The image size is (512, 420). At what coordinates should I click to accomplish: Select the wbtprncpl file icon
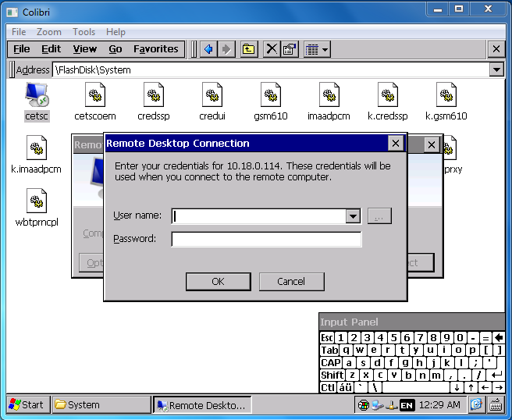click(x=37, y=208)
